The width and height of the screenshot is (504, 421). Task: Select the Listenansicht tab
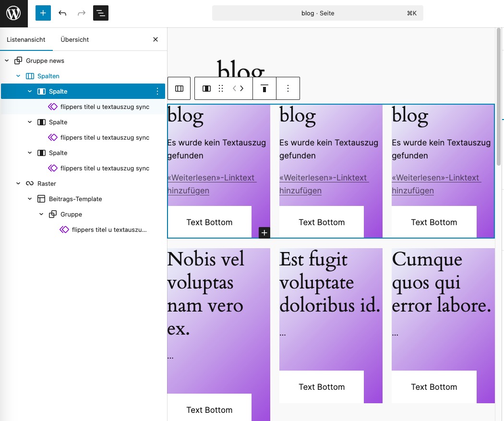coord(26,39)
